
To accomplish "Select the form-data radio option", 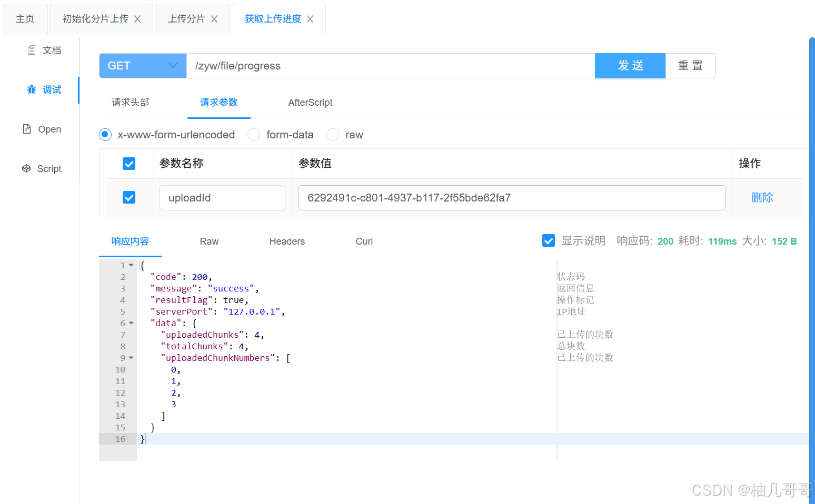I will 254,135.
